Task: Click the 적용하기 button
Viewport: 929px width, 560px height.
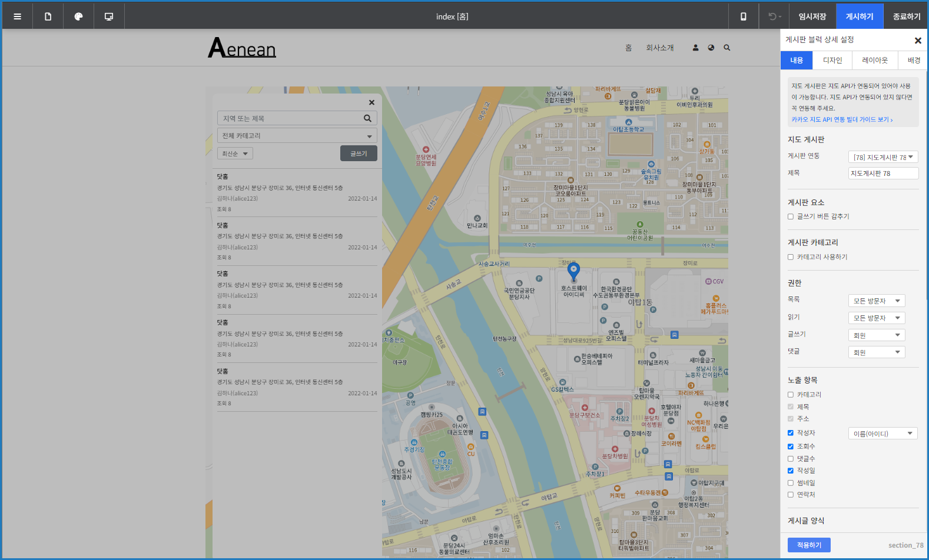Action: (809, 545)
